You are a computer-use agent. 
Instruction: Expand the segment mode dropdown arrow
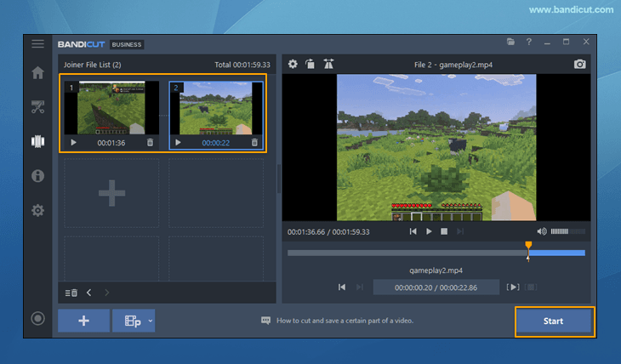click(151, 321)
